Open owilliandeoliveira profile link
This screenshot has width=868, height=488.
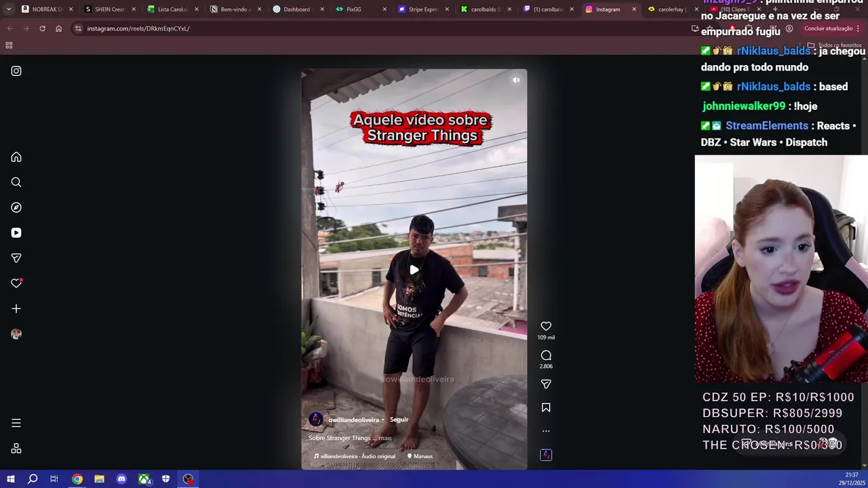(x=353, y=420)
